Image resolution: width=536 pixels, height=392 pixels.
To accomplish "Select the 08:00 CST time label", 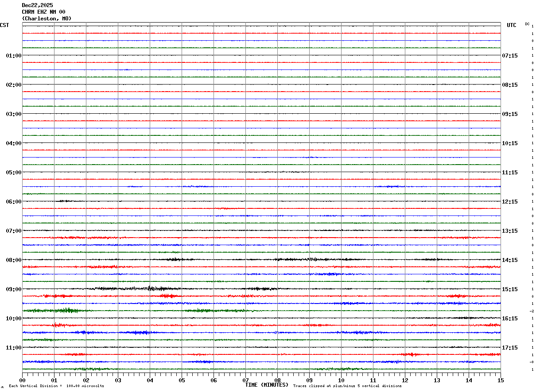I will point(14,260).
